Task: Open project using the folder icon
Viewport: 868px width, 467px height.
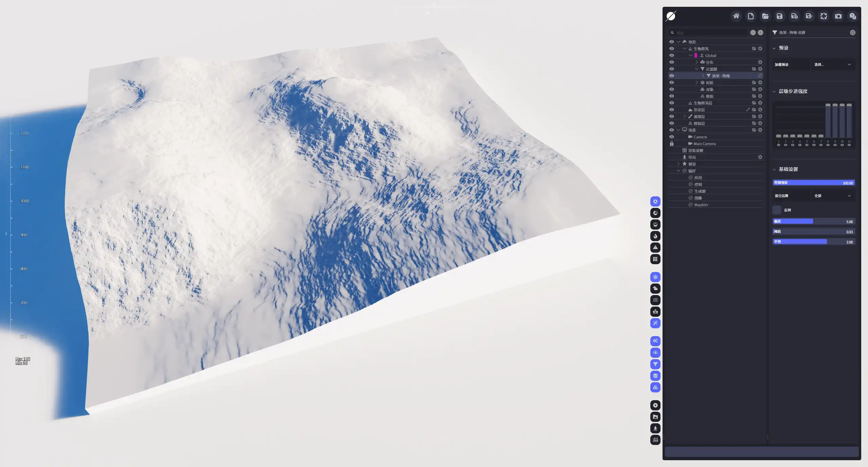Action: tap(765, 16)
